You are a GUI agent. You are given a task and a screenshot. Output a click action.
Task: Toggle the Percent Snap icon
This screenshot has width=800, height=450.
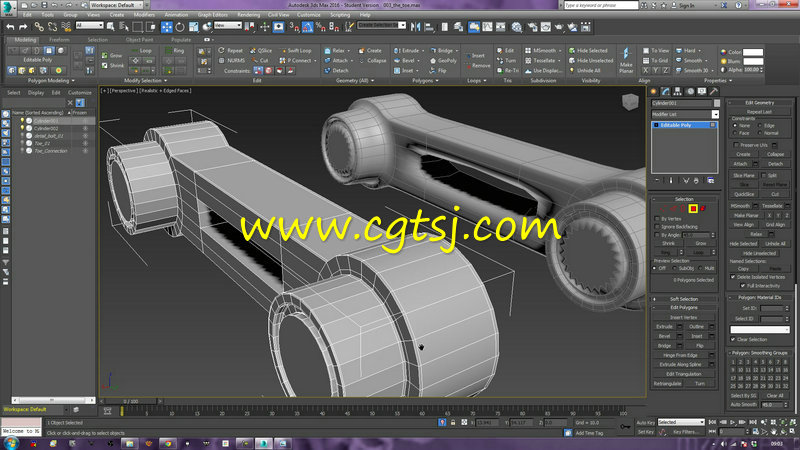coord(321,27)
